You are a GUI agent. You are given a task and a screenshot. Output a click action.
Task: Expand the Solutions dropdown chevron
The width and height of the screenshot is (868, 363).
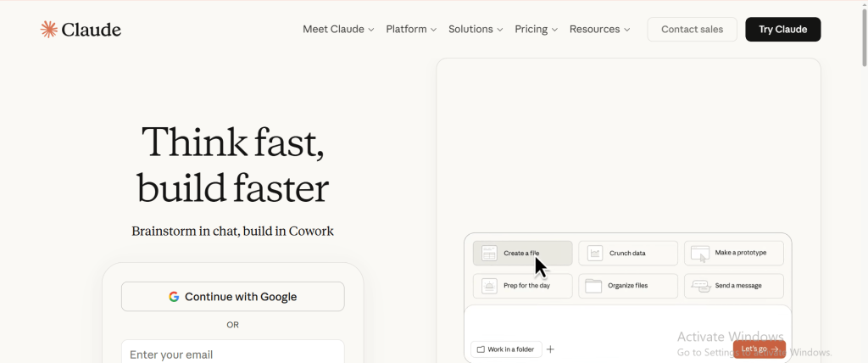500,30
